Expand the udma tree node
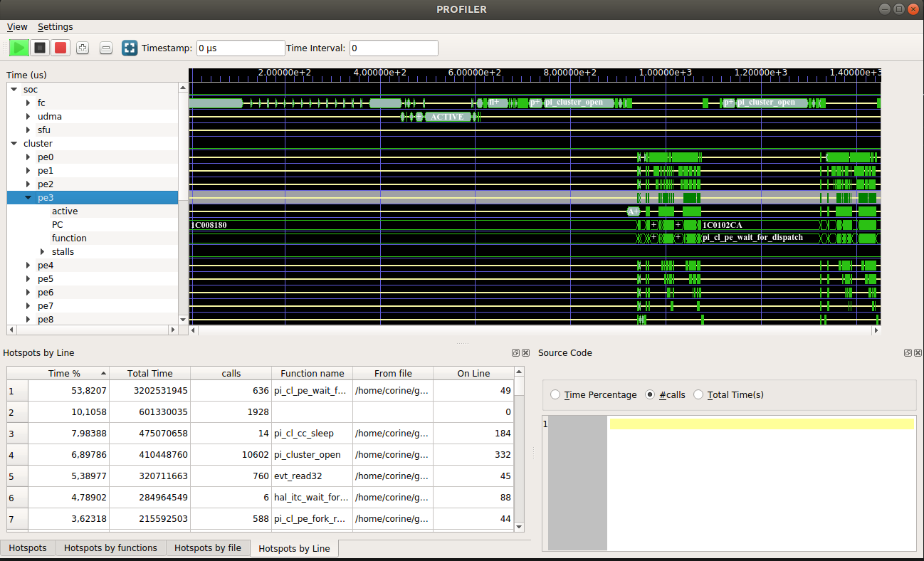Image resolution: width=924 pixels, height=561 pixels. tap(28, 117)
